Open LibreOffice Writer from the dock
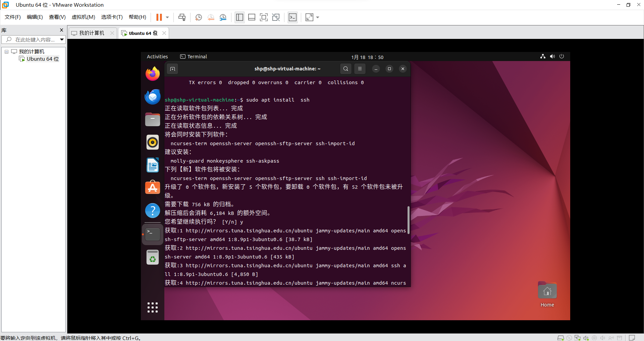Screen dimensions: 644x341 pos(153,165)
